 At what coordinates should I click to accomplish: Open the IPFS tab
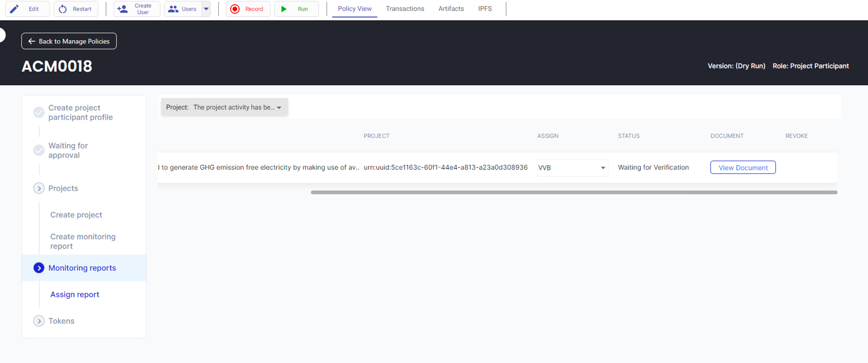(485, 9)
